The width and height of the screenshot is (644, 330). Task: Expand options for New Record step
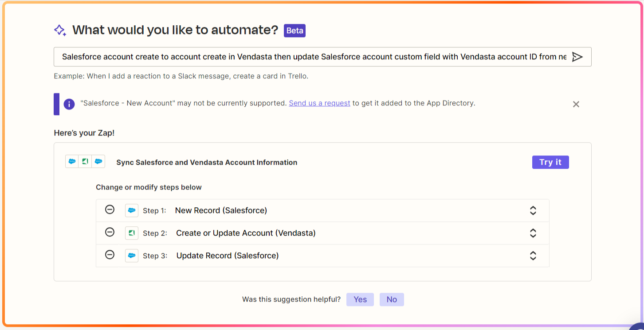click(x=533, y=210)
